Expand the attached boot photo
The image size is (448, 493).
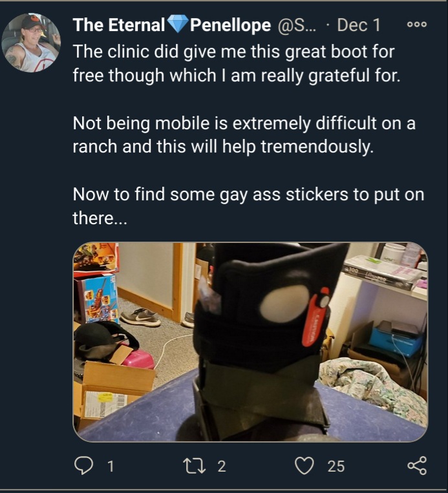click(250, 342)
